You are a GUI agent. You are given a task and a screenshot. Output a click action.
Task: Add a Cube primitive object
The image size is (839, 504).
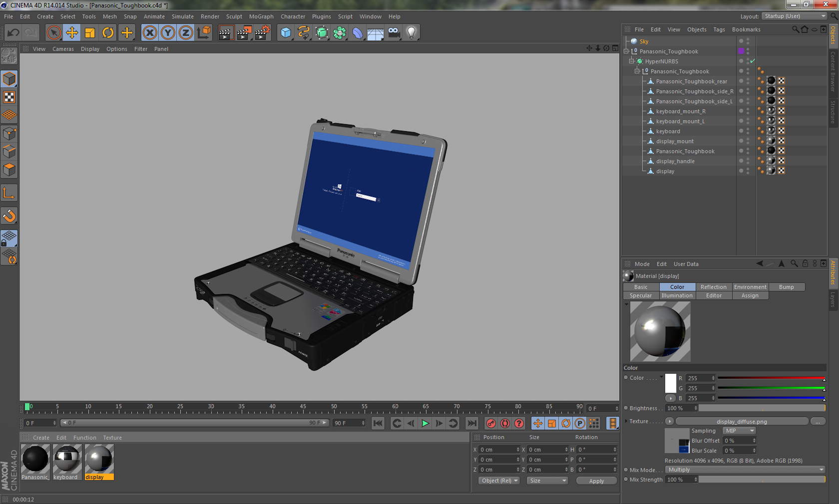point(286,33)
